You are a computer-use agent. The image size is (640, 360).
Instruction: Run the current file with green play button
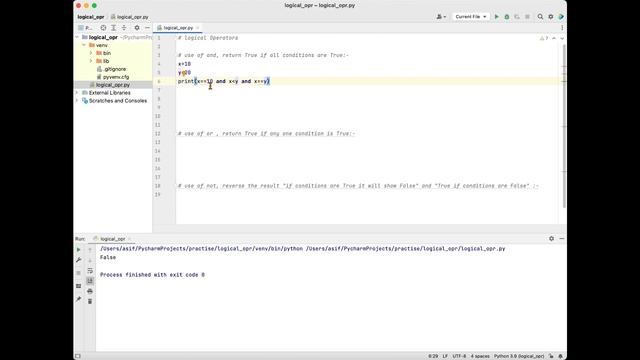496,17
